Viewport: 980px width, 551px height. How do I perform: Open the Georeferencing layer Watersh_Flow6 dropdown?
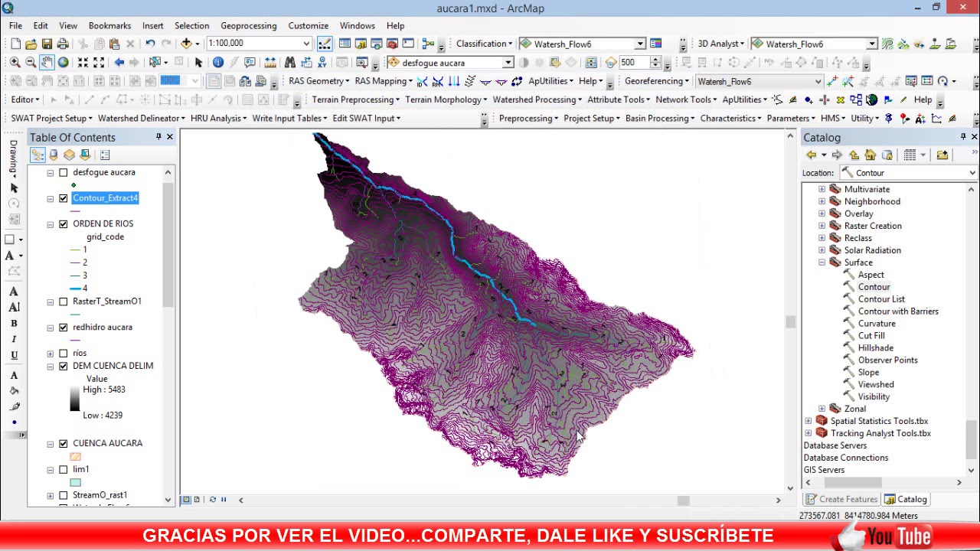(x=818, y=81)
